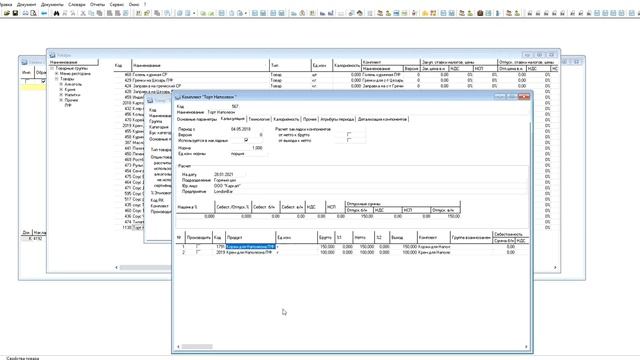
Task: Expand the Меню ресторана tree node
Action: (x=57, y=74)
